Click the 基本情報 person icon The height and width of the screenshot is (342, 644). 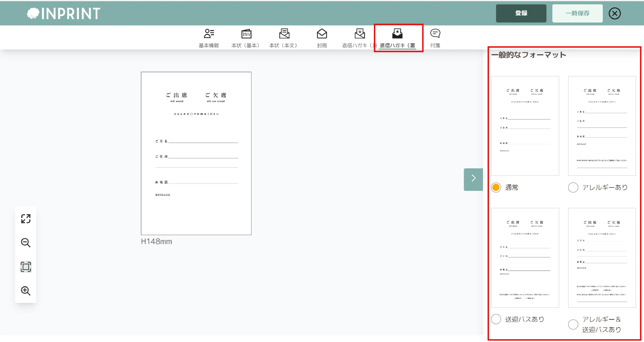[209, 34]
